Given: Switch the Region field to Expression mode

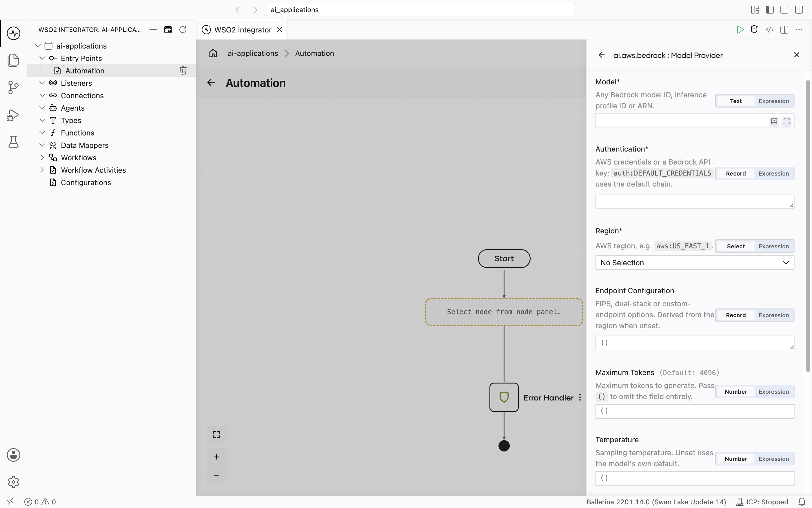Looking at the screenshot, I should [774, 246].
